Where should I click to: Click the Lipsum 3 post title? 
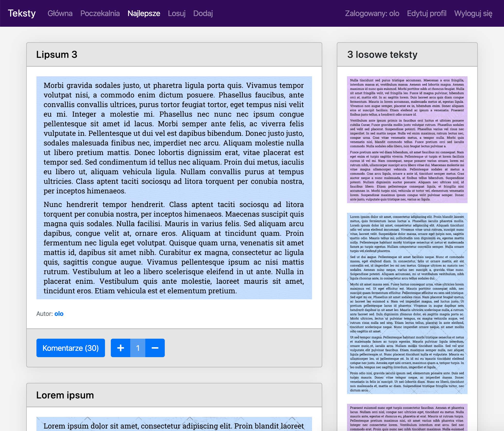point(57,54)
